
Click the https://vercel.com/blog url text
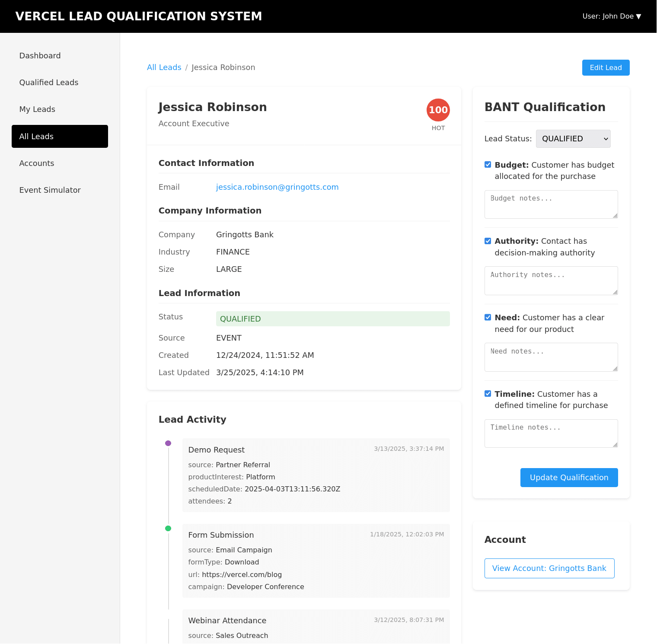pyautogui.click(x=242, y=575)
